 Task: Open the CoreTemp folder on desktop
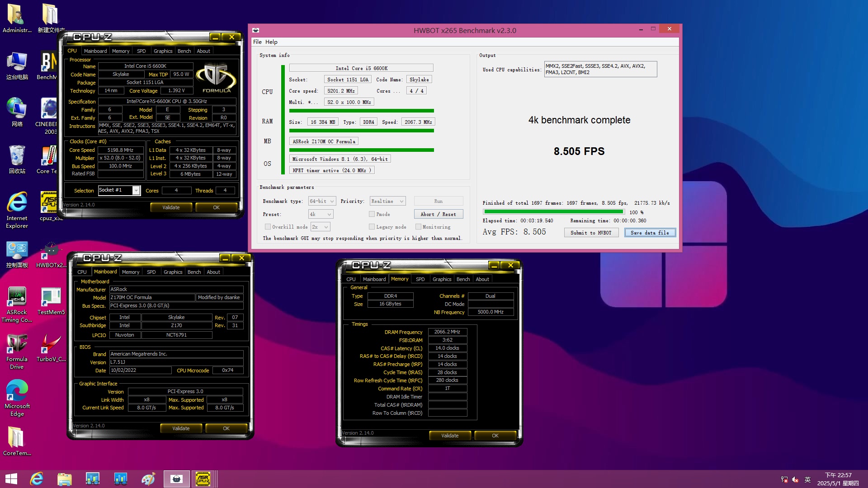pos(17,441)
